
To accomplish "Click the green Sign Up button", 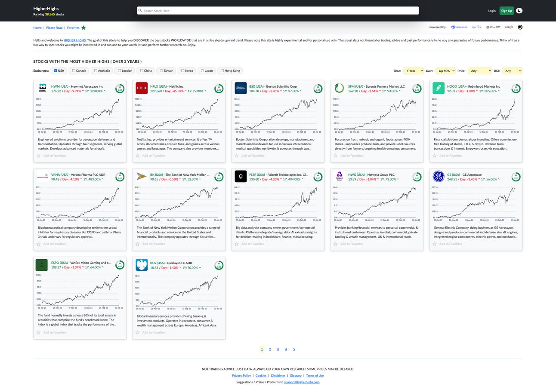I will (x=507, y=11).
